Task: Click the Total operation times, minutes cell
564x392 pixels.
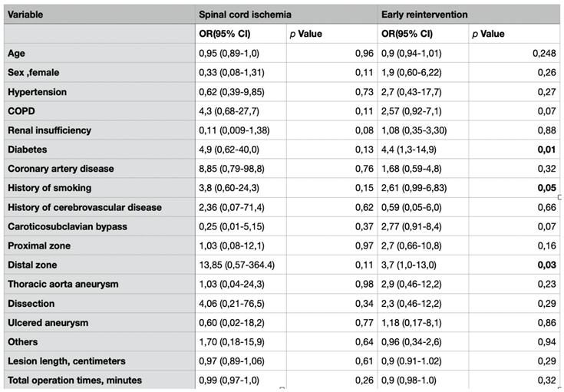Action: pos(74,380)
